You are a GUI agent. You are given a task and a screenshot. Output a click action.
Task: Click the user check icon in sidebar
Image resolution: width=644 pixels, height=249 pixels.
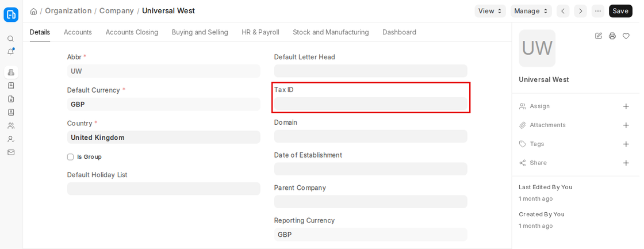[11, 139]
